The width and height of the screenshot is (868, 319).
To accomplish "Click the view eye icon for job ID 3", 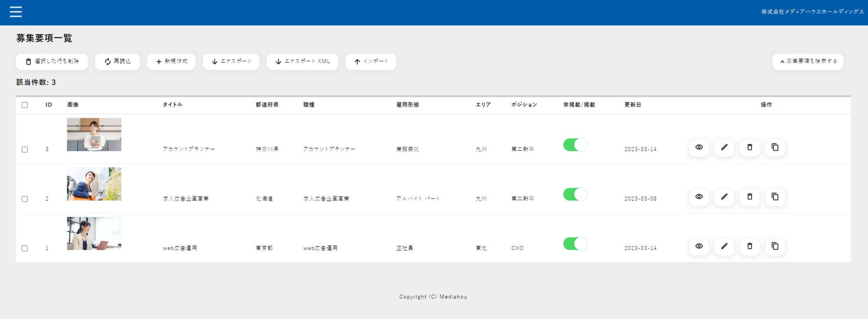I will point(699,147).
